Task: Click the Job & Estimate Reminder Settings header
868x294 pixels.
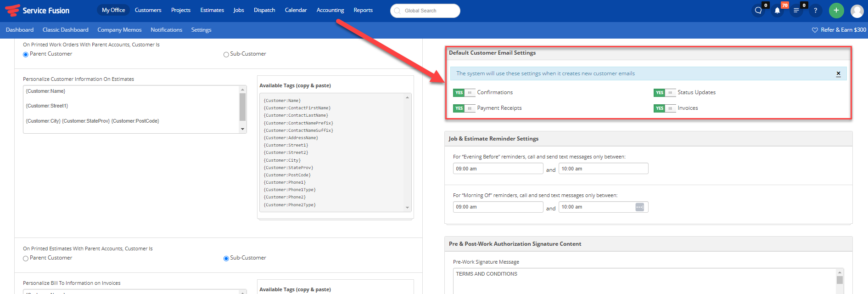Action: [493, 139]
